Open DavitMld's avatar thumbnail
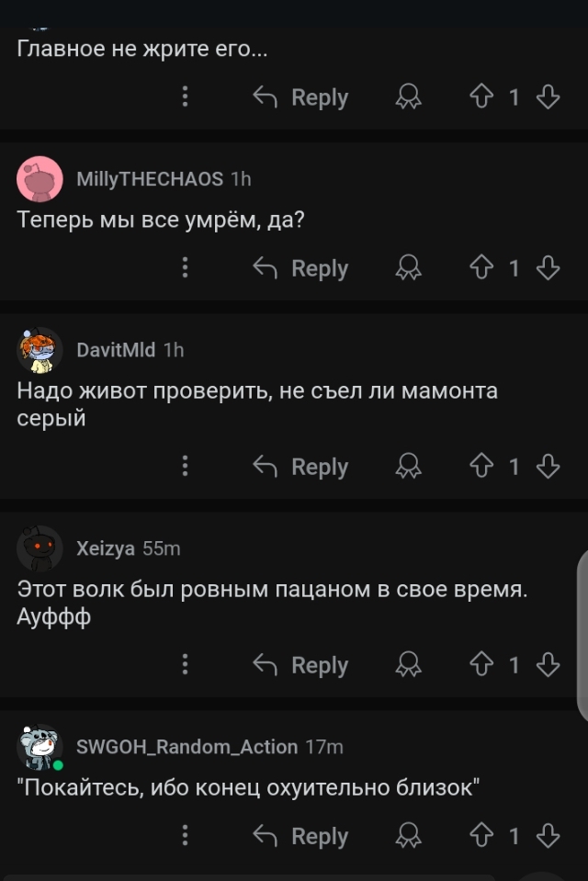Viewport: 588px width, 881px height. click(x=40, y=350)
